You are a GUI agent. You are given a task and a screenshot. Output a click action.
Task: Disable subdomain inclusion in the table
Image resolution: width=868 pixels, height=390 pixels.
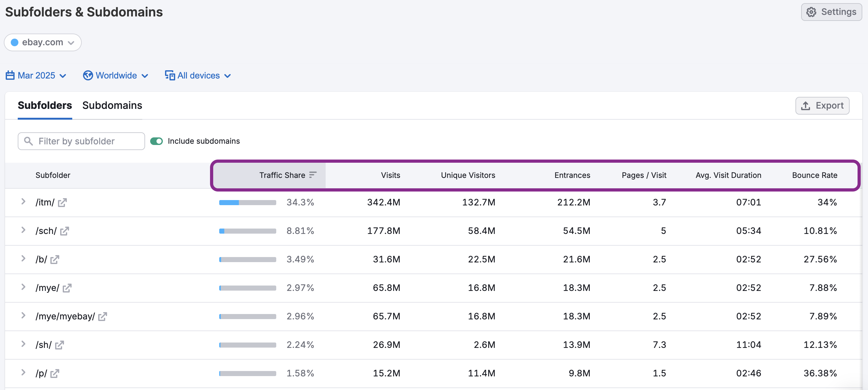(156, 141)
